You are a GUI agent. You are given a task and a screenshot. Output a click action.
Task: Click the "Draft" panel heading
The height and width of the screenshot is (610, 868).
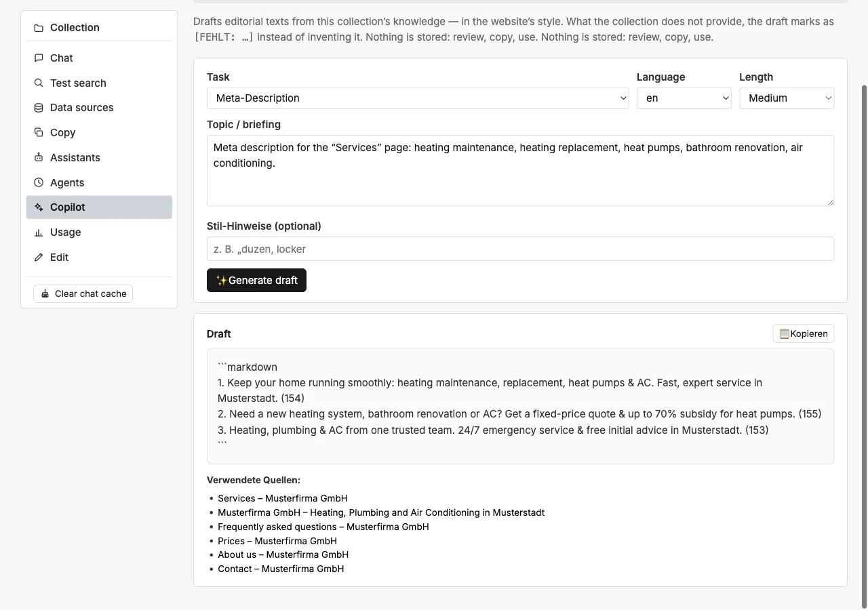point(219,334)
